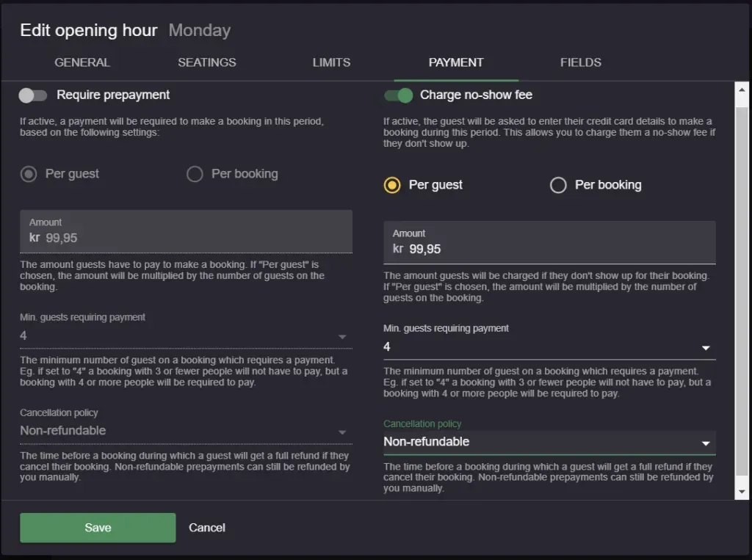Open the no-show Cancellation policy dropdown

[x=549, y=442]
